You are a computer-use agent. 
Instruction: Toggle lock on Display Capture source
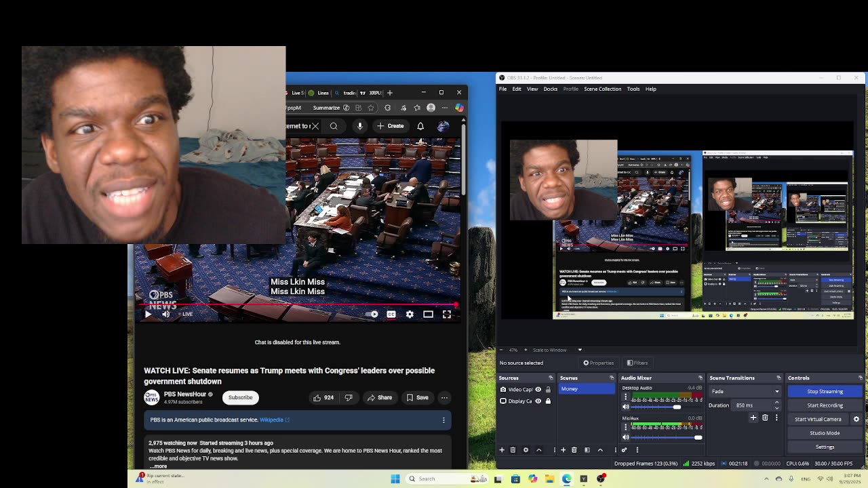[548, 401]
